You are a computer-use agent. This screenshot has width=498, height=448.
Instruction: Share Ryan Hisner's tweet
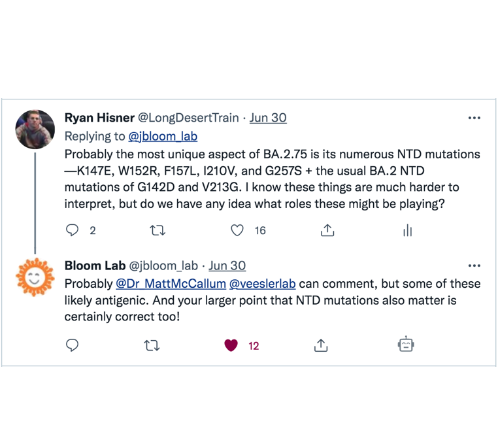pyautogui.click(x=327, y=230)
